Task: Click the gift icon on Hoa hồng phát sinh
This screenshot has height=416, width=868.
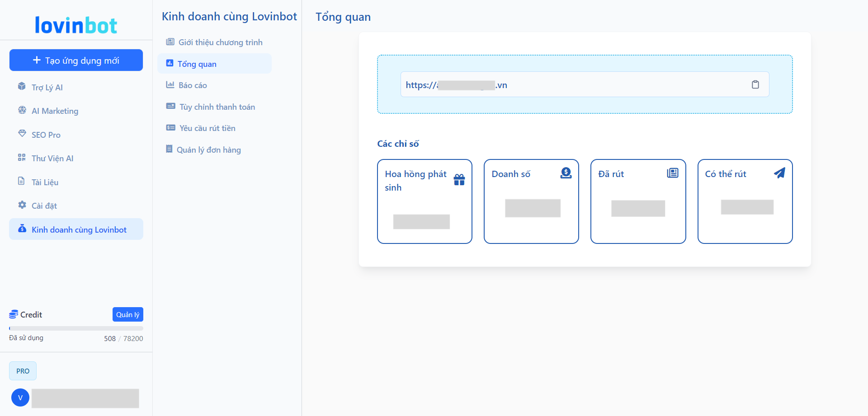Action: click(x=459, y=180)
